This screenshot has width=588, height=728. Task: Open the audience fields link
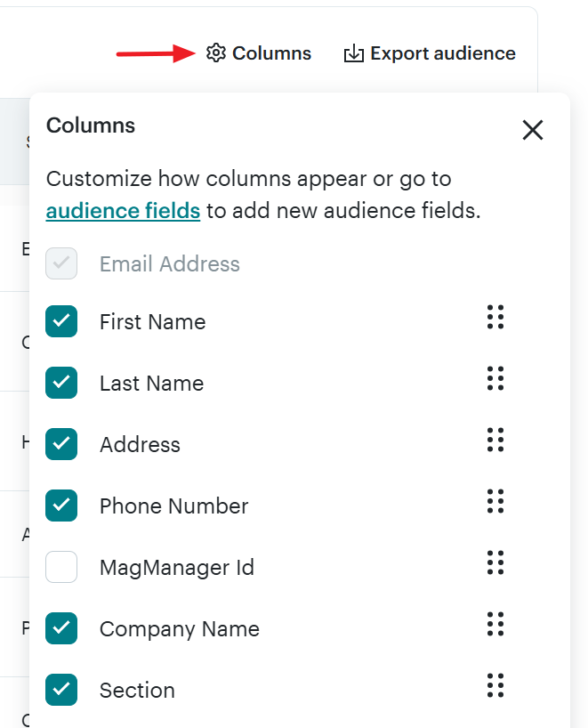click(123, 211)
